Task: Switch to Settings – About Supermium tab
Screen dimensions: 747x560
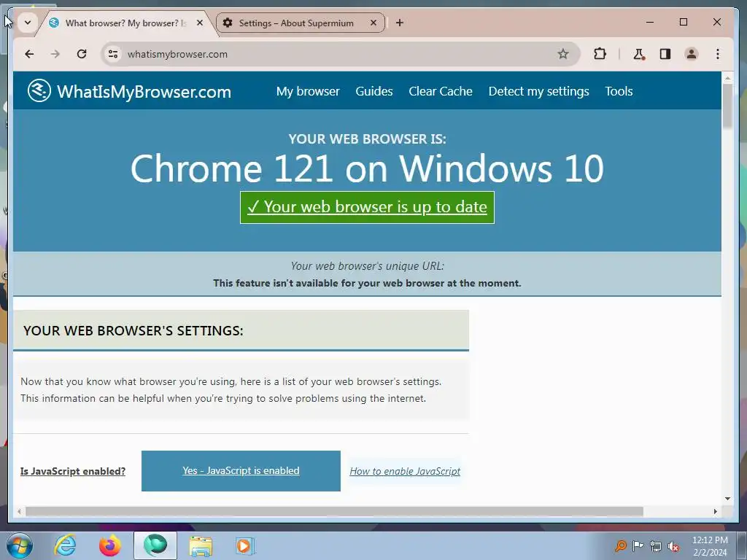Action: coord(295,23)
